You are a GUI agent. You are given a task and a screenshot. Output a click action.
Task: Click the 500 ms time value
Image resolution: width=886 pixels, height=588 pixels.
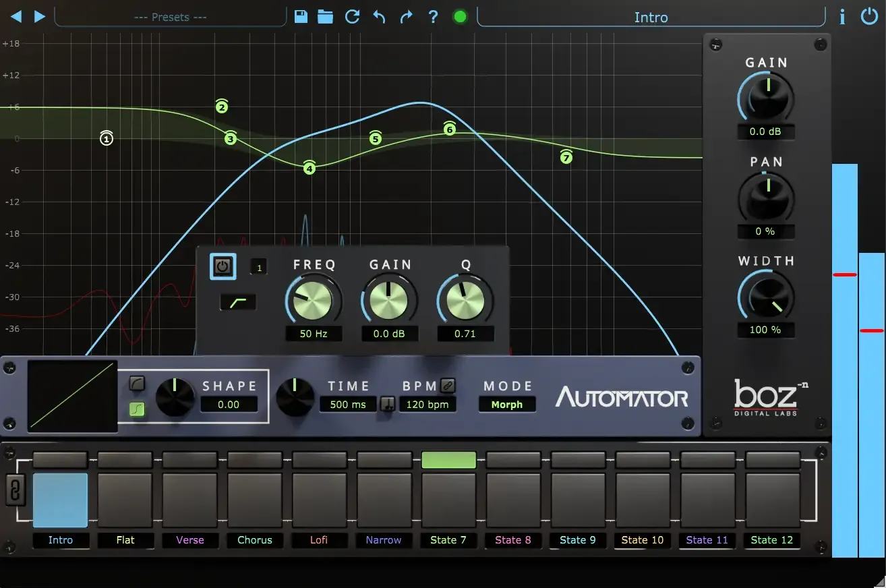348,405
